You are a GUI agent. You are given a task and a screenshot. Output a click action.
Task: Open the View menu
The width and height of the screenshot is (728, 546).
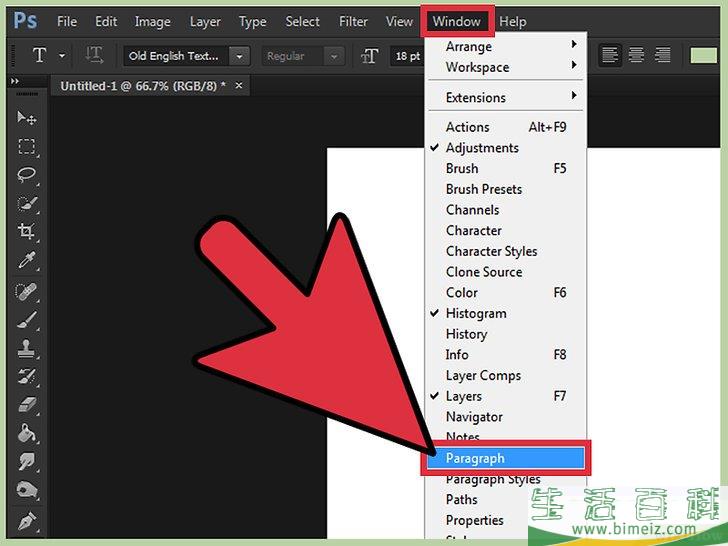tap(399, 21)
